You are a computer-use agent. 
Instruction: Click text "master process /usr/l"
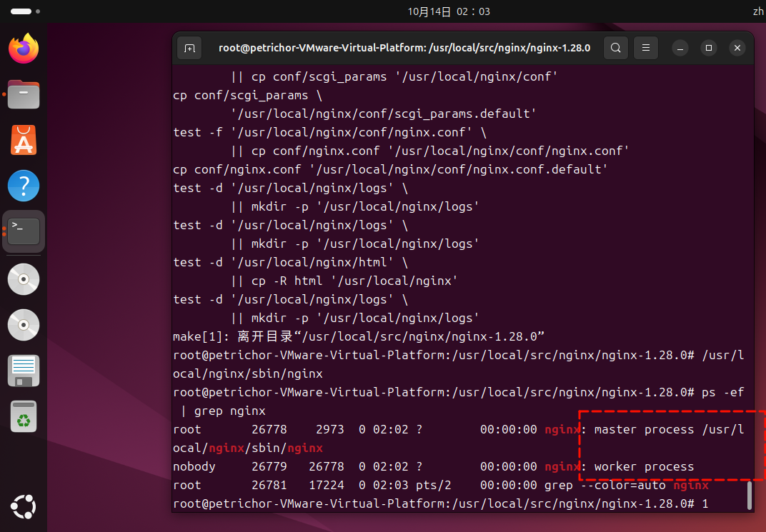point(669,429)
